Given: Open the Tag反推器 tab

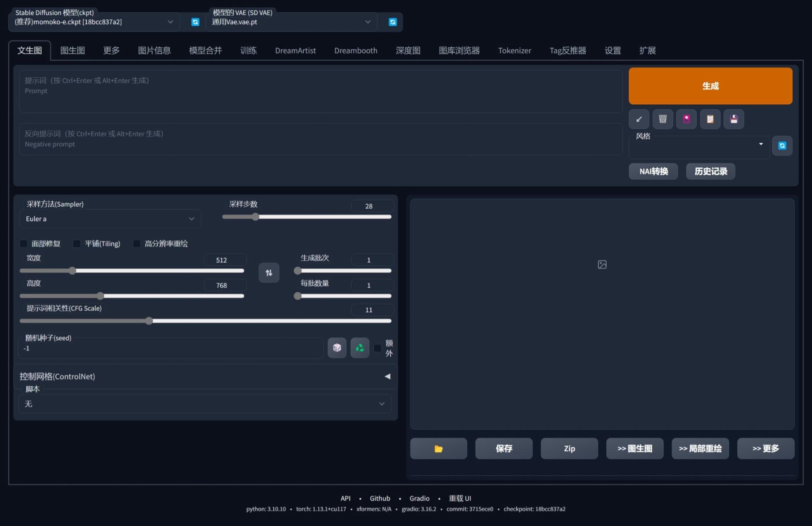Looking at the screenshot, I should click(x=568, y=51).
